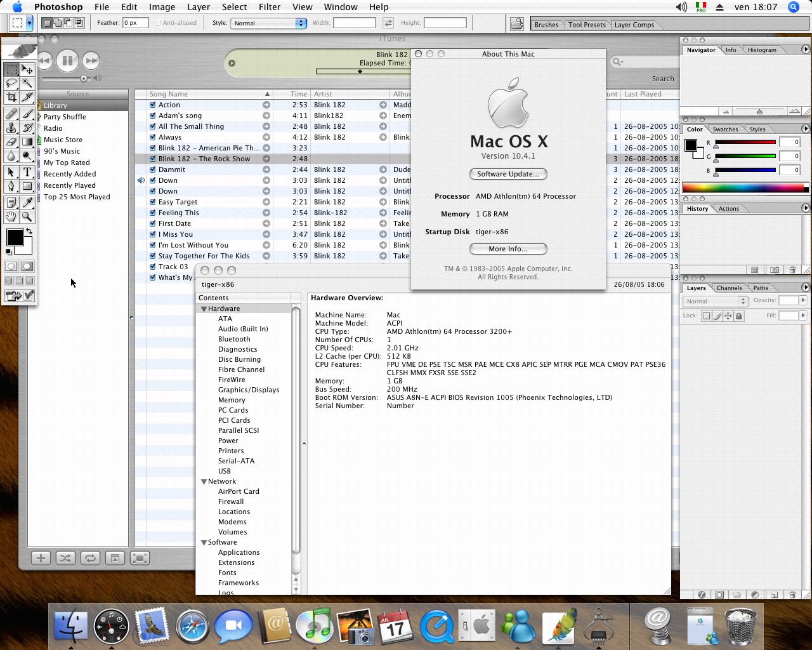Select the Healing Brush tool
812x650 pixels.
(x=11, y=114)
